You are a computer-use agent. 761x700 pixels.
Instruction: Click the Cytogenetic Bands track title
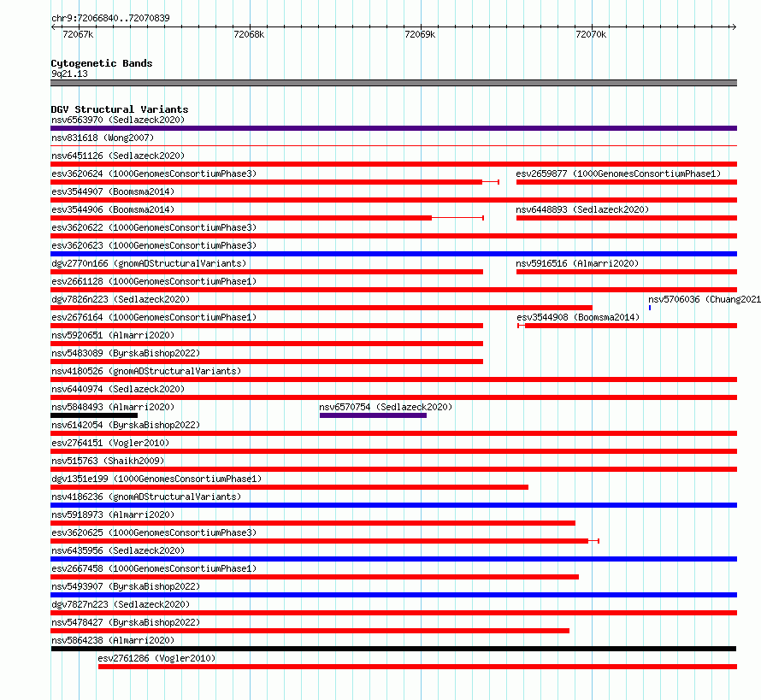tap(102, 63)
